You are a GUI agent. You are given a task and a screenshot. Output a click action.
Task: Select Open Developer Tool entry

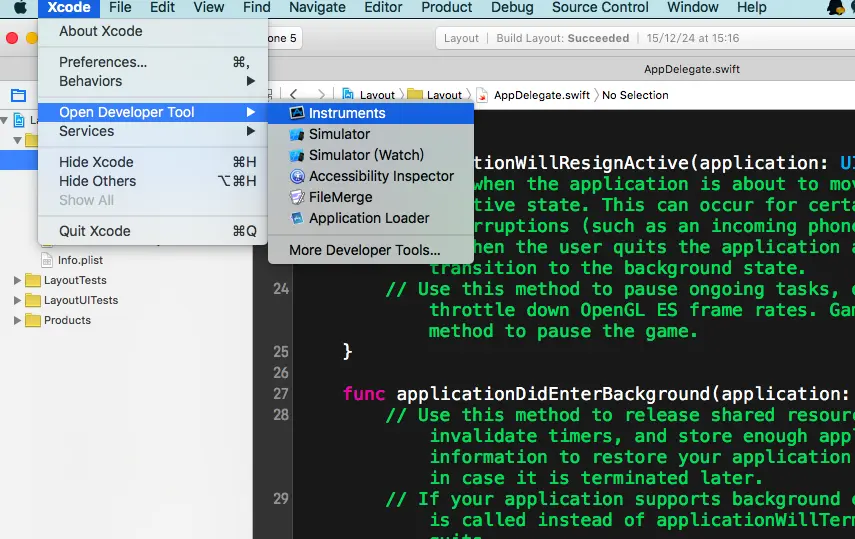point(153,112)
